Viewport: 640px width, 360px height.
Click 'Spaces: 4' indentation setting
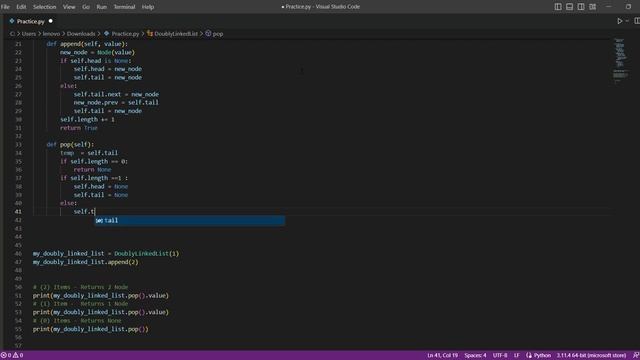click(475, 356)
